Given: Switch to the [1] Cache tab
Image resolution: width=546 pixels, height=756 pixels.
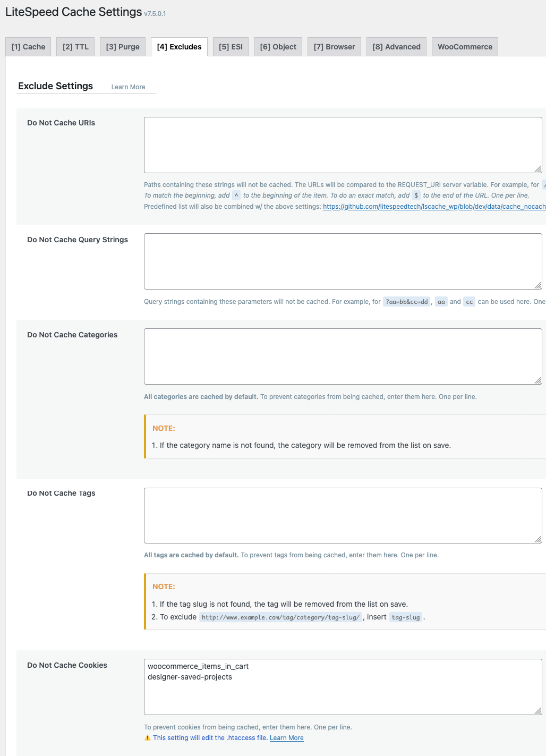Looking at the screenshot, I should (x=28, y=47).
